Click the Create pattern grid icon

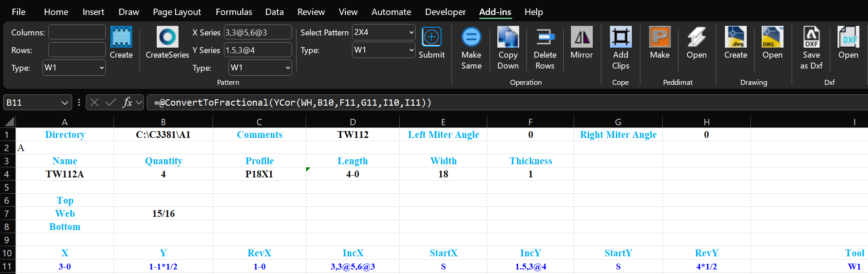(121, 37)
